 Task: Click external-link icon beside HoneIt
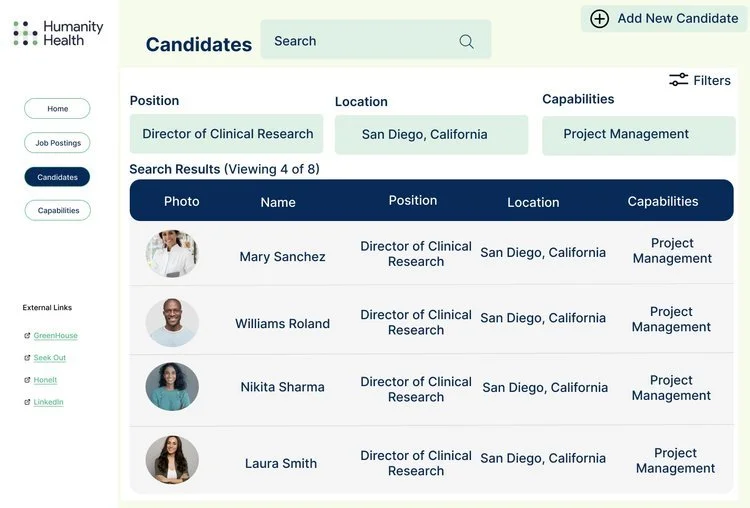point(27,380)
